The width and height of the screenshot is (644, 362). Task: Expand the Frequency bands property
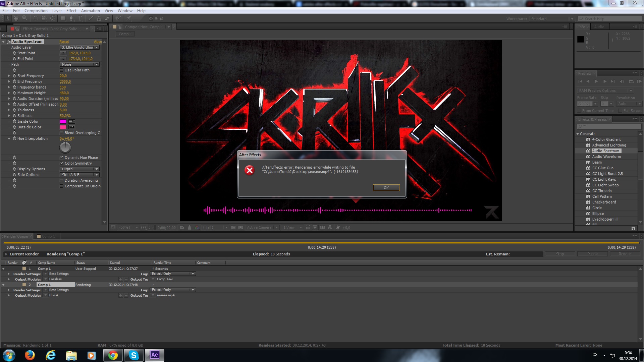(x=9, y=87)
